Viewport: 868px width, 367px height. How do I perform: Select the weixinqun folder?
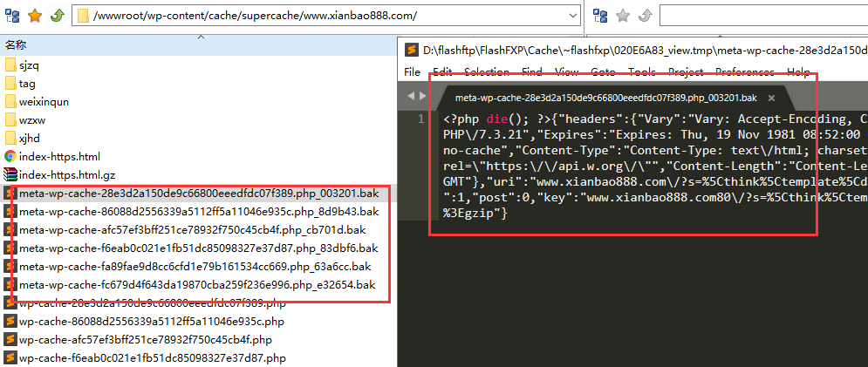44,102
